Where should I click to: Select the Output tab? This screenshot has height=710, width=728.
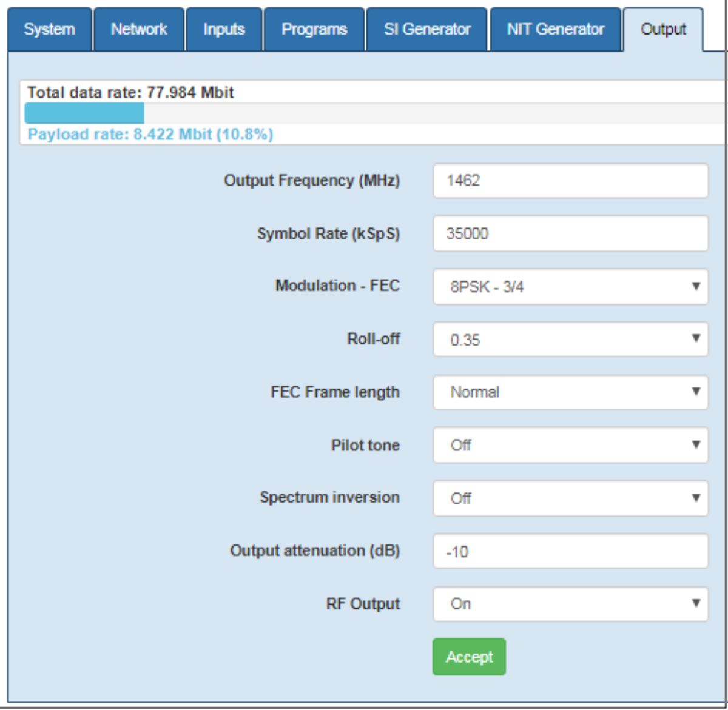[663, 29]
